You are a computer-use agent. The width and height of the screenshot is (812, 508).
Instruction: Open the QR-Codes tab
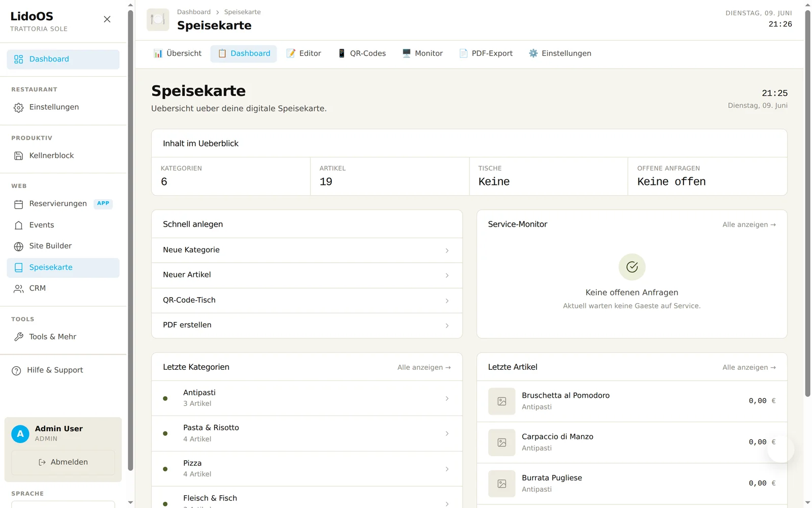point(362,54)
